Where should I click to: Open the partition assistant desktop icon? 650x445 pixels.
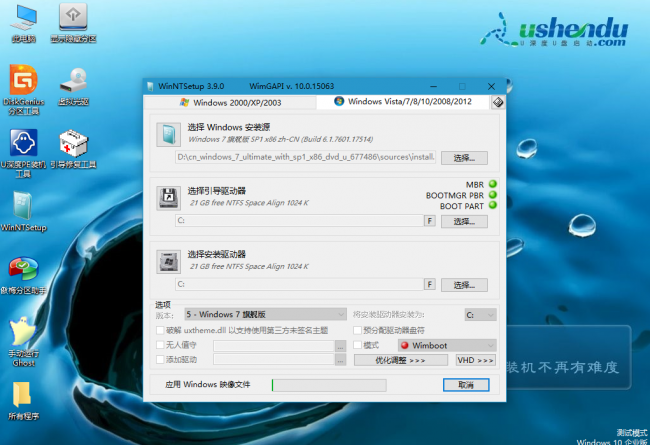tap(24, 275)
